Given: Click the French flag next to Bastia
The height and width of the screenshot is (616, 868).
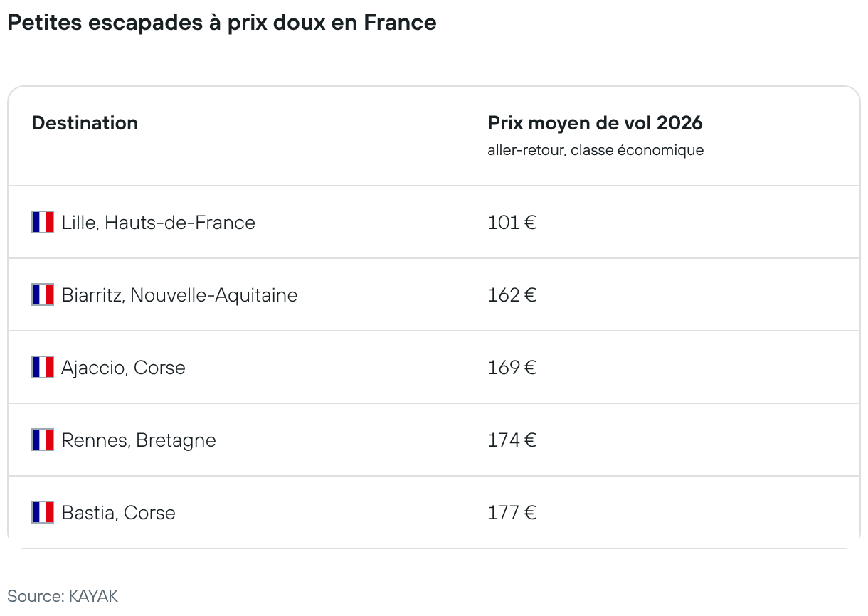Looking at the screenshot, I should click(43, 512).
